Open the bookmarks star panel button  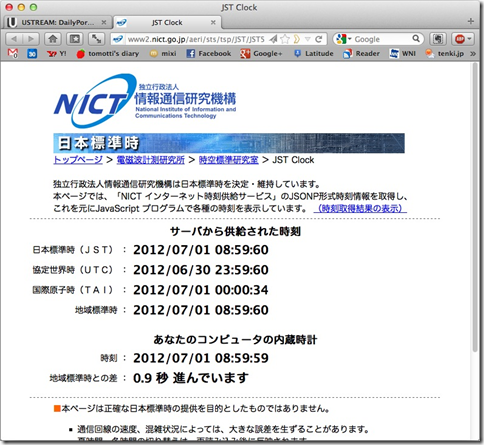(x=75, y=39)
